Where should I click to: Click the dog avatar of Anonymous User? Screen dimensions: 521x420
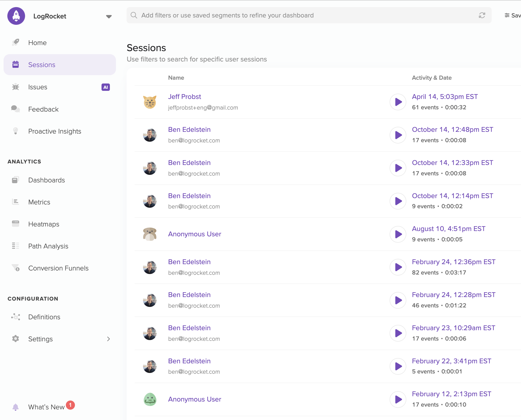[x=150, y=234]
